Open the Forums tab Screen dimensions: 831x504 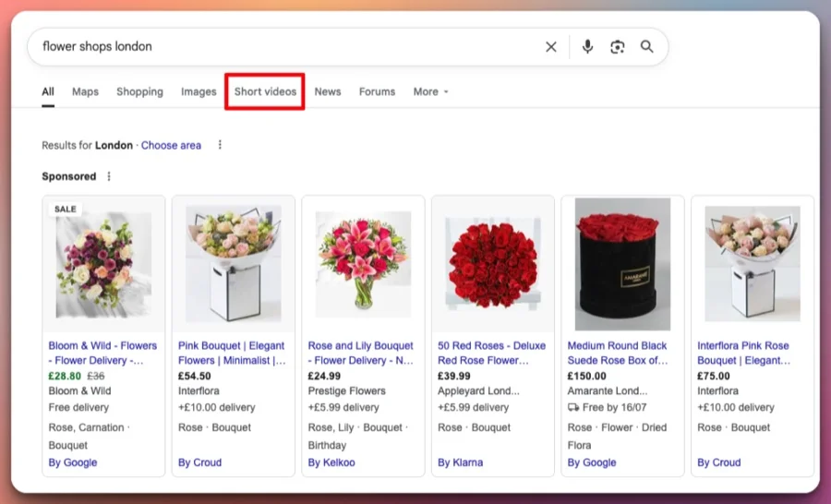click(378, 91)
